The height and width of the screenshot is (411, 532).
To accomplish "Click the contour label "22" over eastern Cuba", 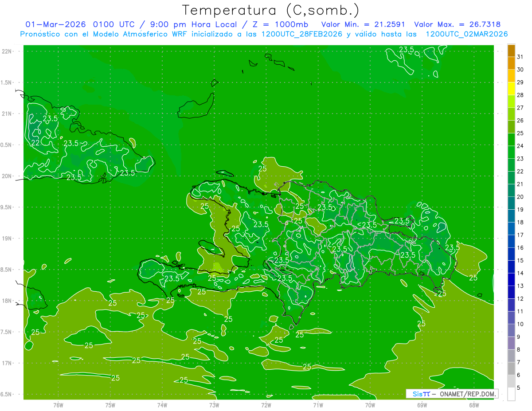I will point(35,143).
